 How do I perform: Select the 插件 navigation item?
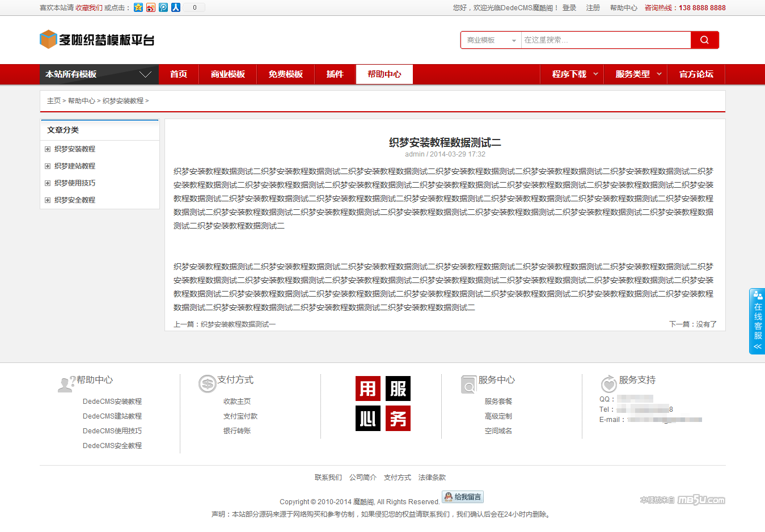click(x=335, y=74)
